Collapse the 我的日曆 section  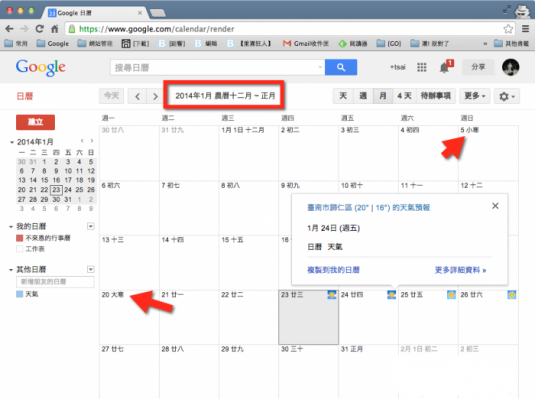[11, 227]
